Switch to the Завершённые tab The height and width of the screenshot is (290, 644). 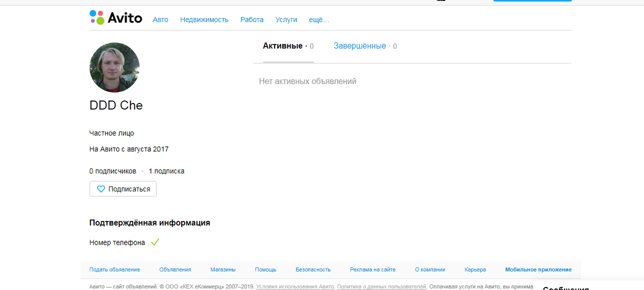pyautogui.click(x=365, y=46)
